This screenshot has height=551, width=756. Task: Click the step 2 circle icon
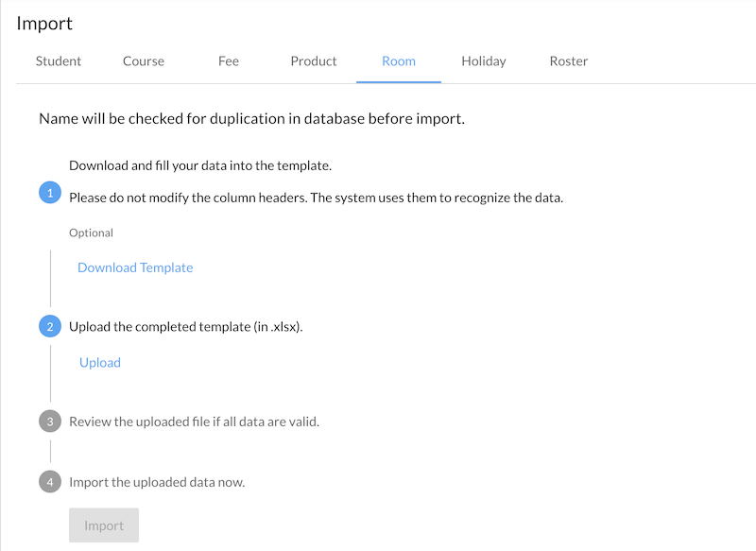[49, 327]
